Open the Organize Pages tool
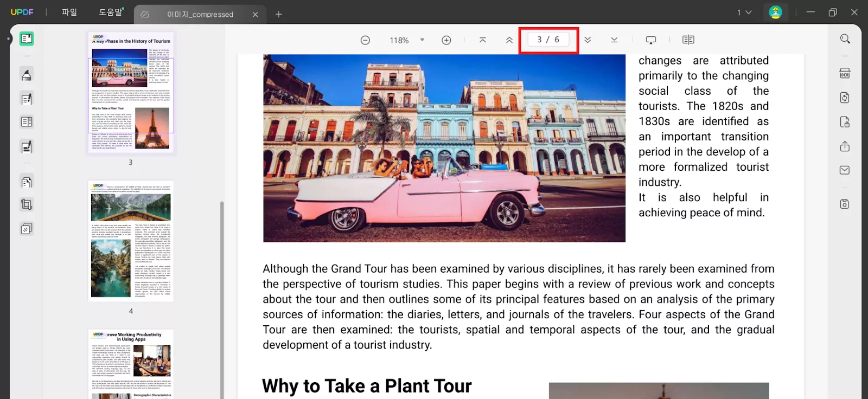Screen dimensions: 868x399 (x=27, y=122)
